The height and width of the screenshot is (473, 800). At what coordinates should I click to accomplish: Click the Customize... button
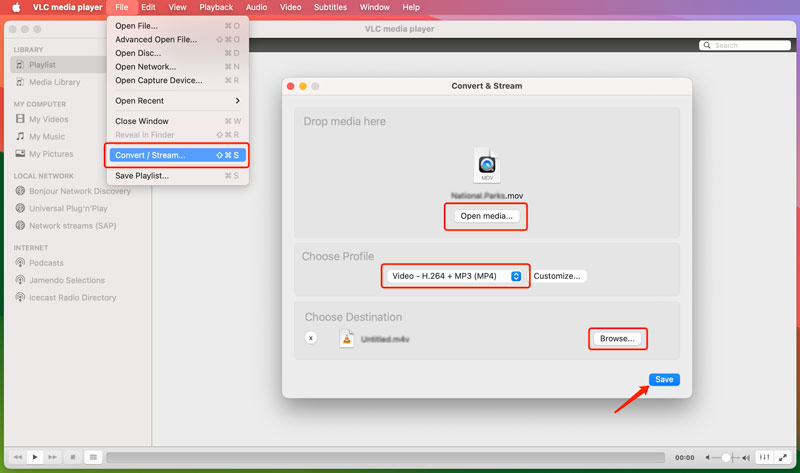click(x=557, y=276)
